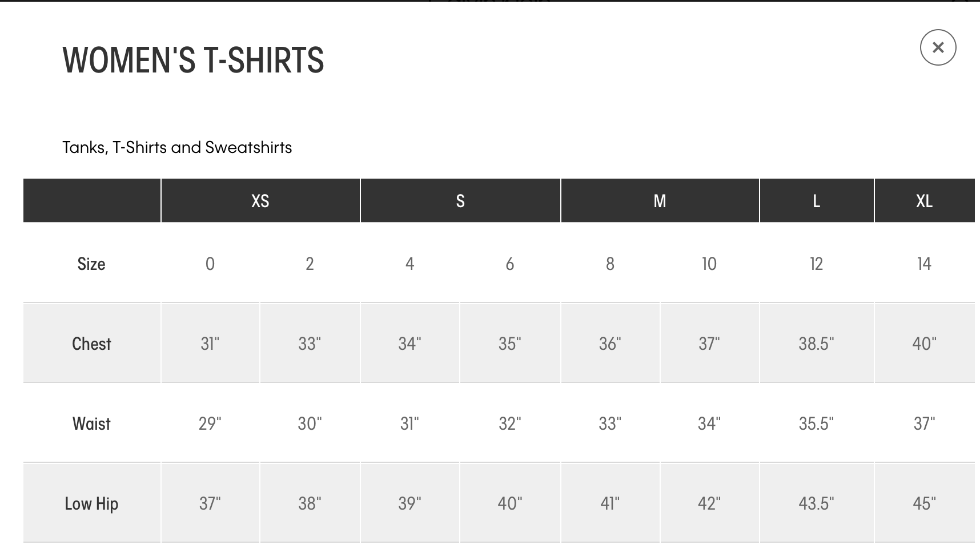Click the Tanks, T-Shirts and Sweatshirts subtitle

(177, 147)
